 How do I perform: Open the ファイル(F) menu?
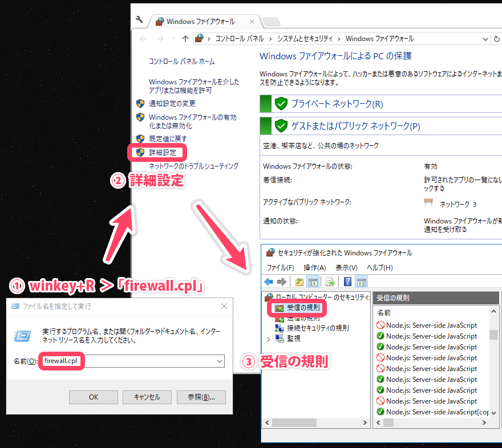coord(281,268)
